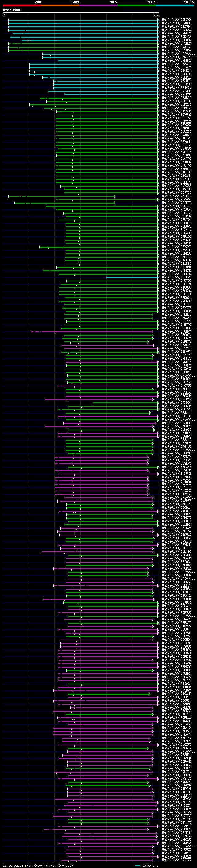
Task: Select the label UniRef100_B4AD94
Action: [x=176, y=379]
